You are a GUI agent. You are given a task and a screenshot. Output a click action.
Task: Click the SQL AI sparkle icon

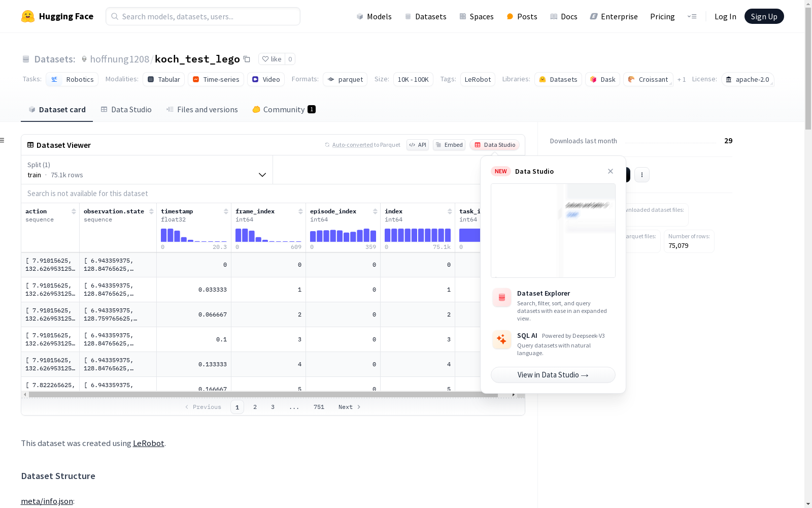502,340
